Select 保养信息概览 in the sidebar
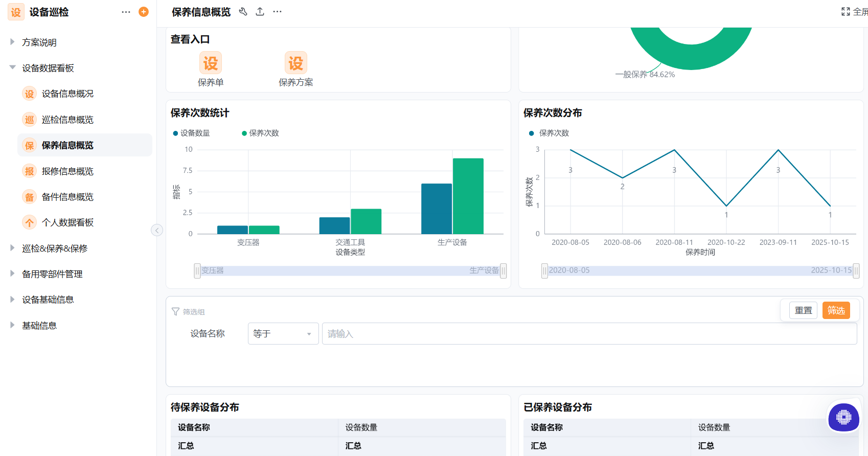This screenshot has height=456, width=868. coord(85,145)
